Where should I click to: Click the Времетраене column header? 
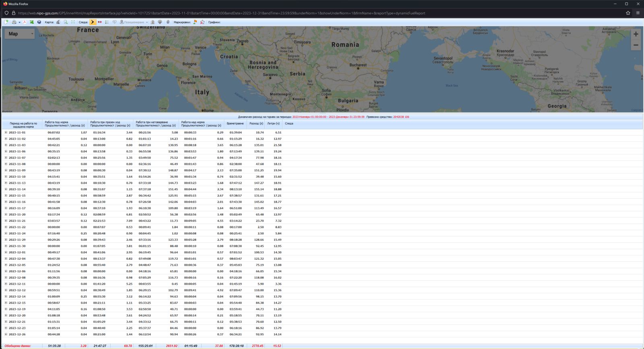click(235, 124)
